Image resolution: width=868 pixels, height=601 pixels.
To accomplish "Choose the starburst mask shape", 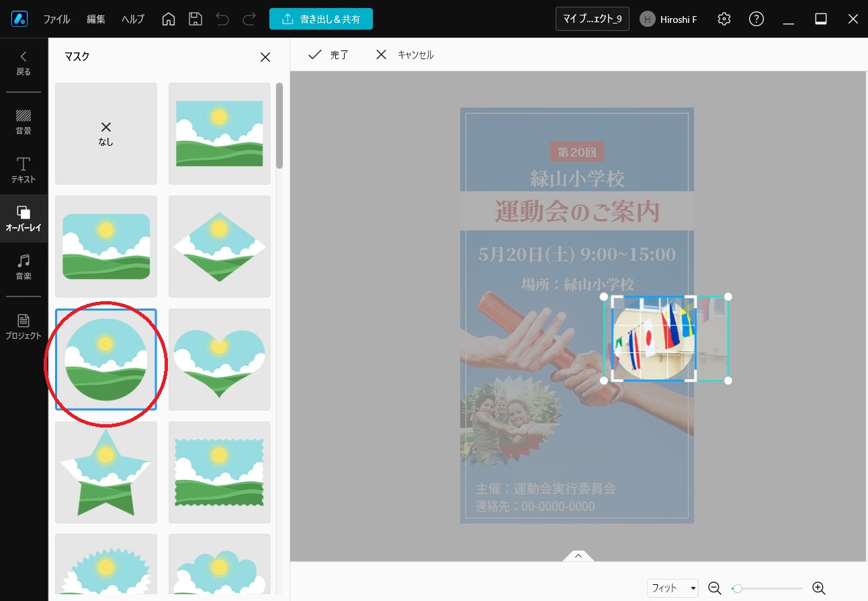I will [x=106, y=564].
